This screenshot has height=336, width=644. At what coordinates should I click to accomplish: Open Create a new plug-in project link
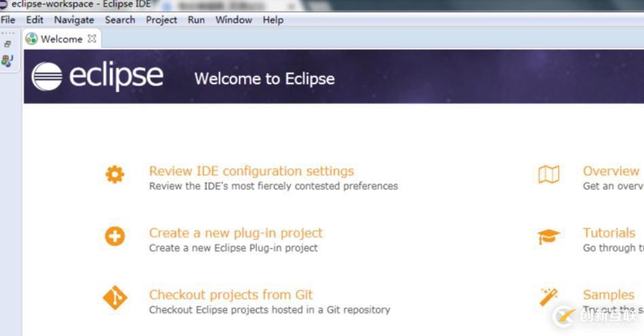236,234
